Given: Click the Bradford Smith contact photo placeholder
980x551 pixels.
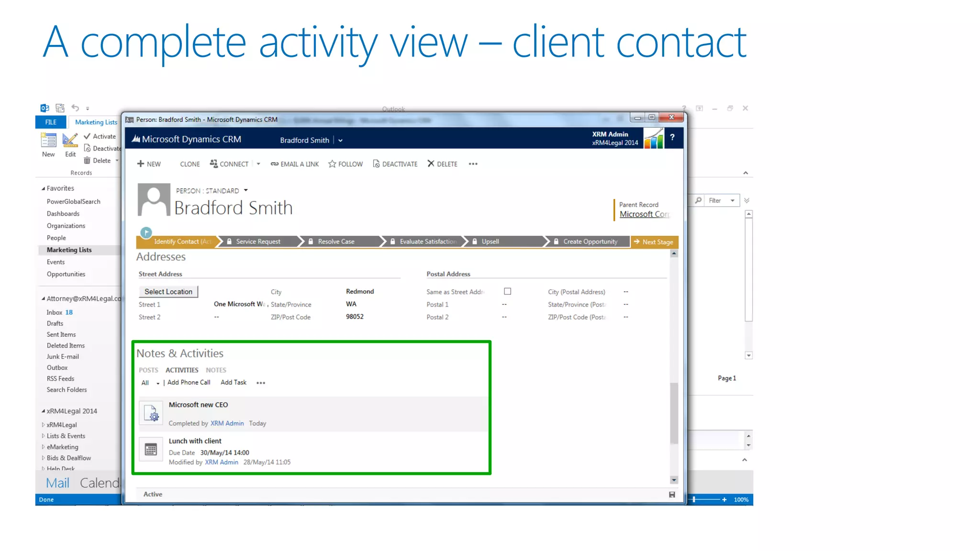Looking at the screenshot, I should (x=154, y=199).
